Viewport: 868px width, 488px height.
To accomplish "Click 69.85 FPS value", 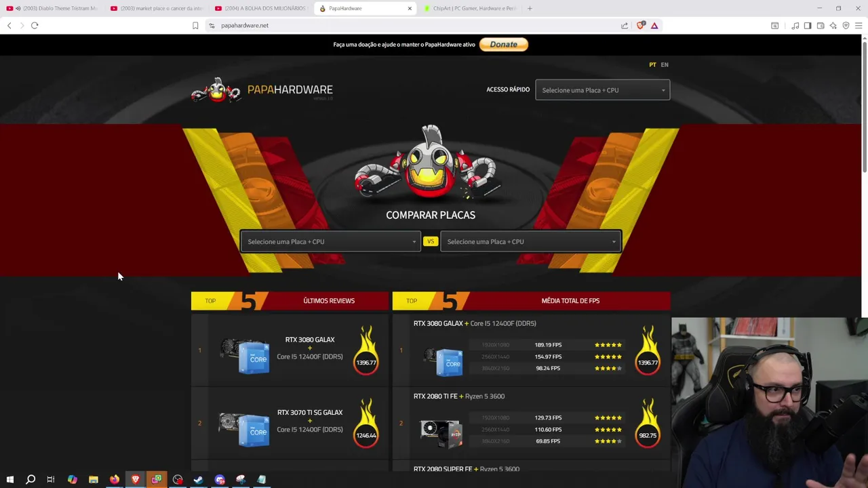I will point(548,441).
